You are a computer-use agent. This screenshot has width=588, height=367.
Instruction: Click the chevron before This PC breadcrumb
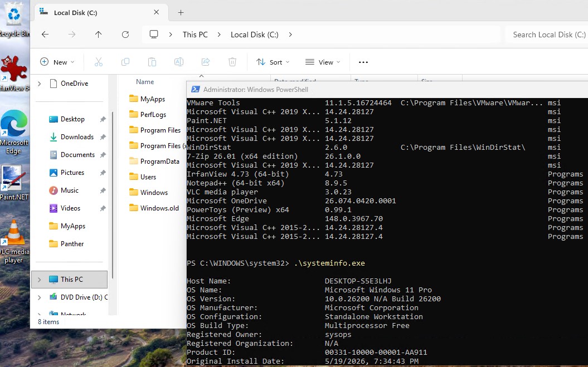pyautogui.click(x=171, y=35)
